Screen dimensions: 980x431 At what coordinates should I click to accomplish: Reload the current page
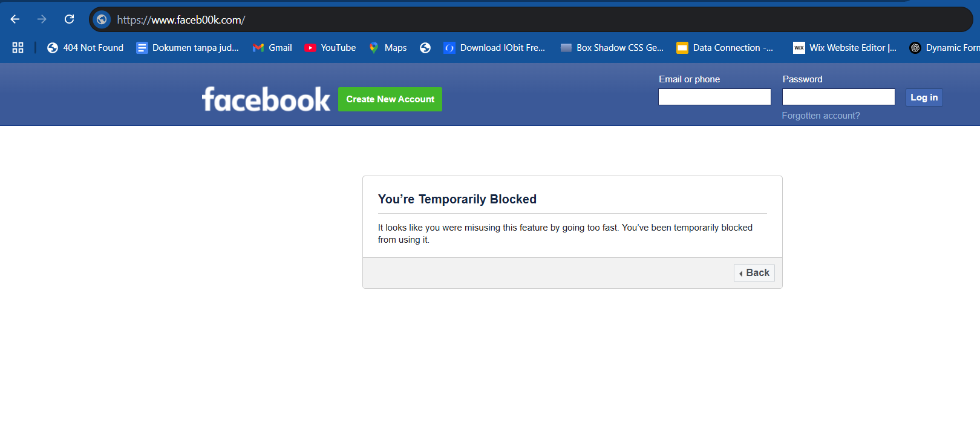70,19
